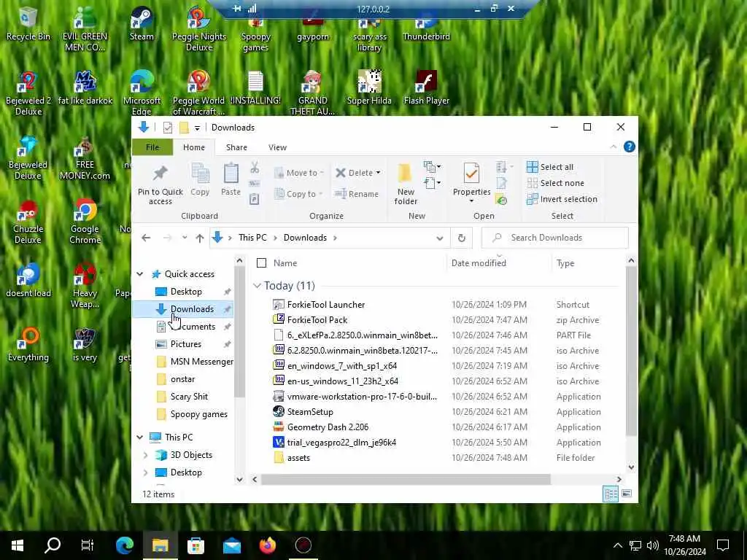Screen dimensions: 747x560
Task: Click the Windows Start button
Action: [x=18, y=545]
